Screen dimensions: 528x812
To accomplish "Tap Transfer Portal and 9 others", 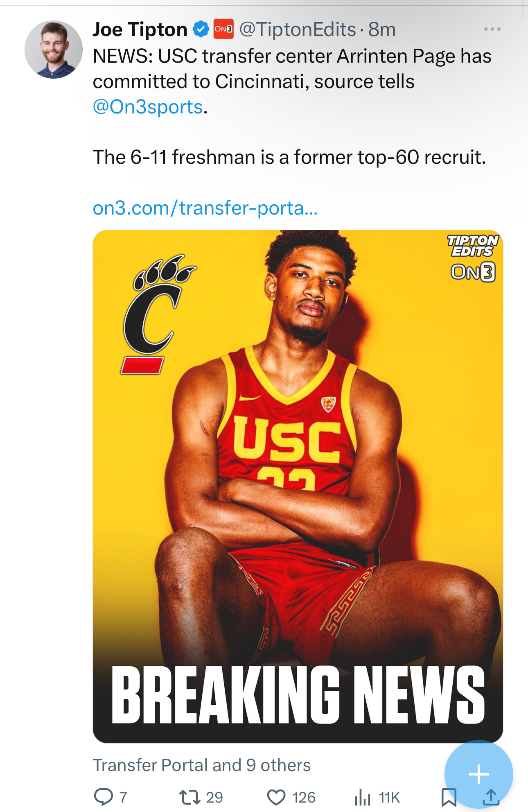I will point(202,765).
